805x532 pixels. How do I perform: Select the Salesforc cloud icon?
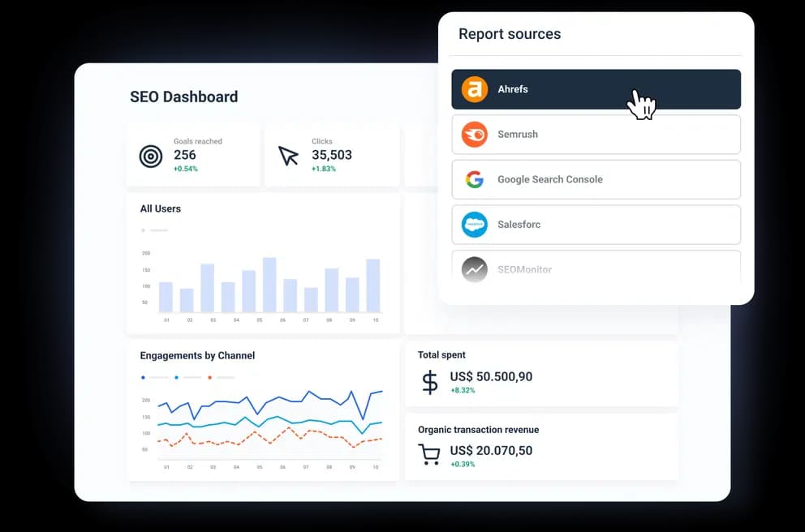[x=476, y=225]
